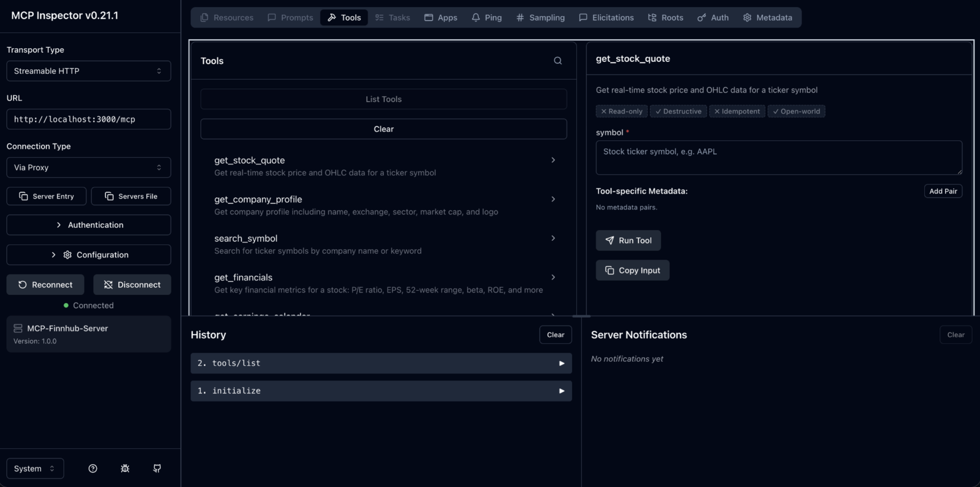Switch to the Resources tab
Viewport: 980px width, 487px height.
tap(227, 18)
